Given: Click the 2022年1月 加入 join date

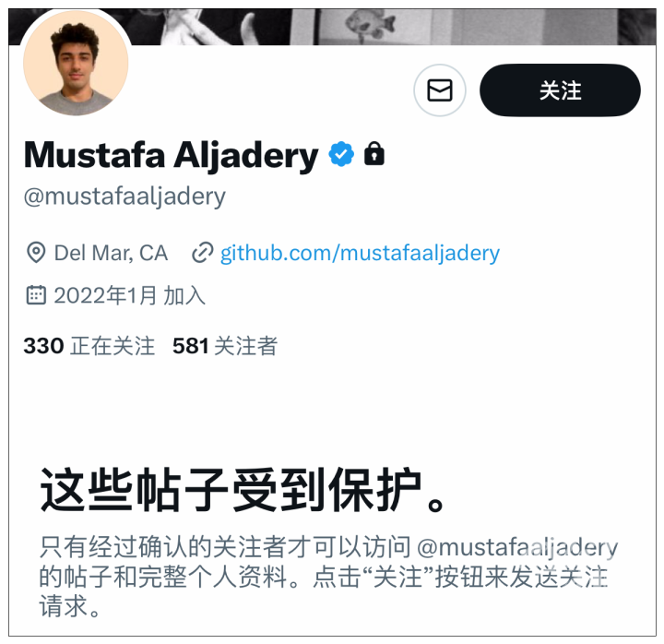Looking at the screenshot, I should coord(130,295).
